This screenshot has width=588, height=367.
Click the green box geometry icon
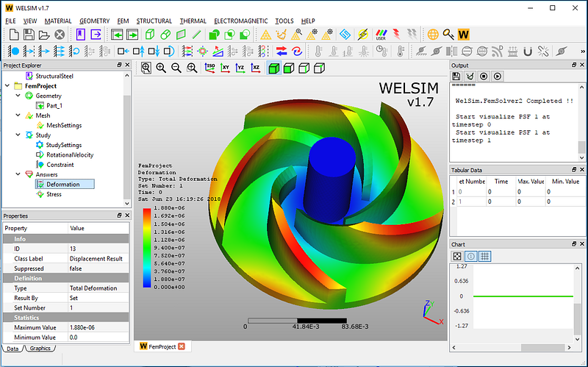(x=150, y=35)
